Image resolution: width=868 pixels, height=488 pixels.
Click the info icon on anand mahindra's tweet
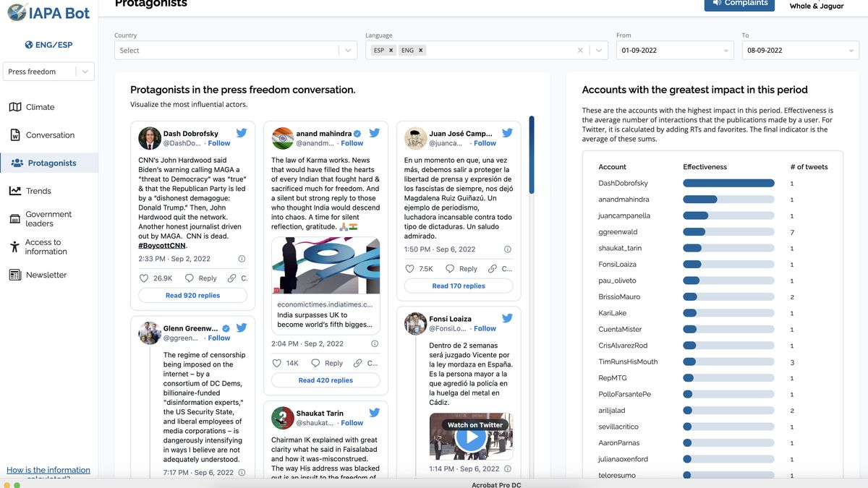(x=375, y=344)
